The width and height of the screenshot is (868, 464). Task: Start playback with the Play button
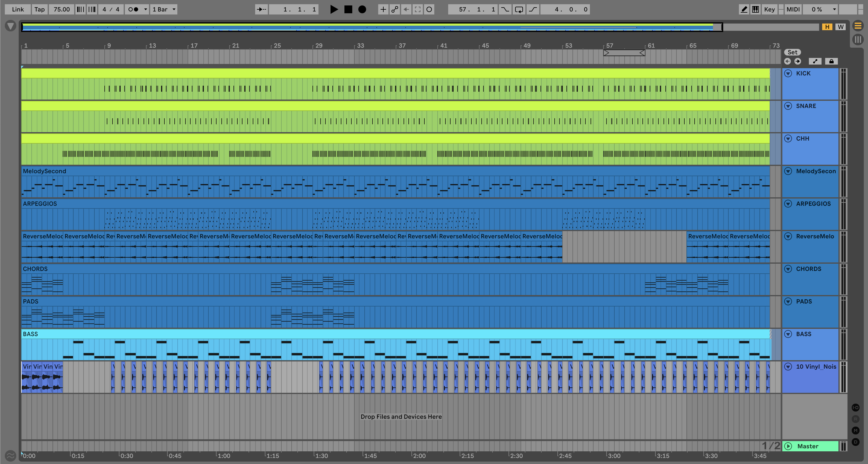[334, 9]
